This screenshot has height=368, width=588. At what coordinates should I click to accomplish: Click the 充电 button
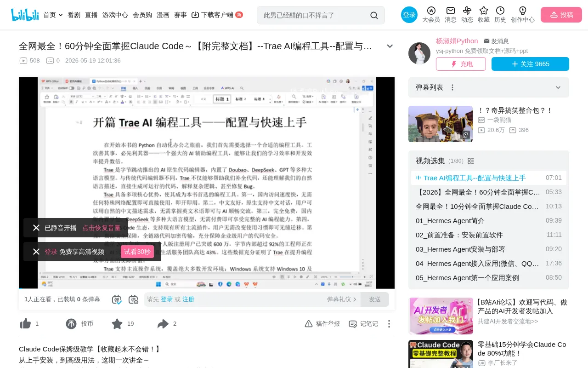[461, 64]
